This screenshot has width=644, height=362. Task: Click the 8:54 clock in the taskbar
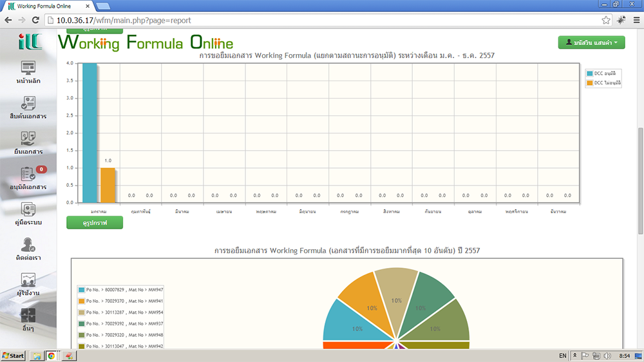coord(624,356)
